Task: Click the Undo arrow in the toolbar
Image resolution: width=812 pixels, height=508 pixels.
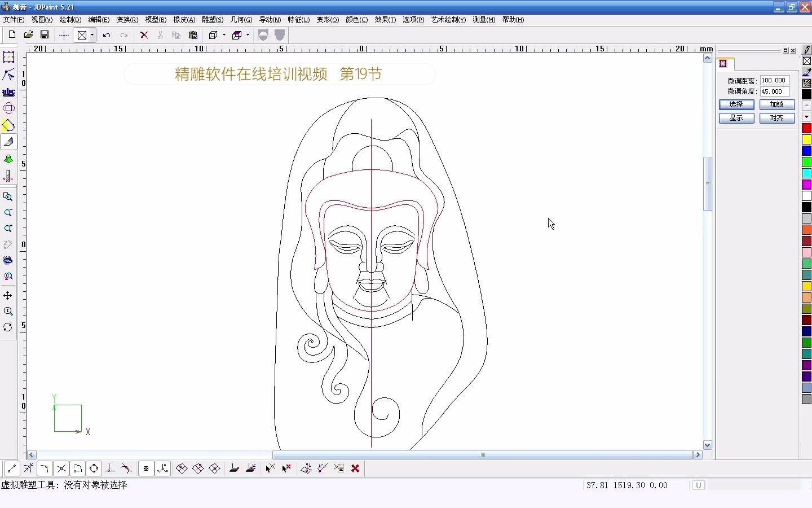Action: [106, 35]
